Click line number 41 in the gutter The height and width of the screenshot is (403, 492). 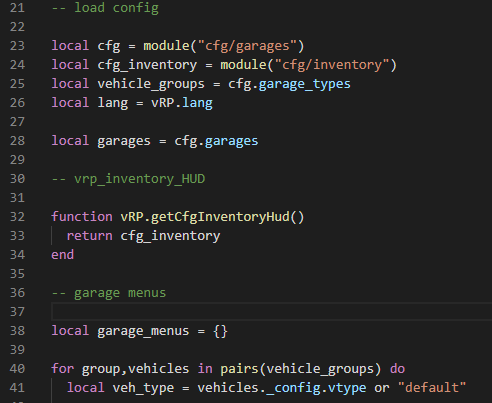point(17,388)
